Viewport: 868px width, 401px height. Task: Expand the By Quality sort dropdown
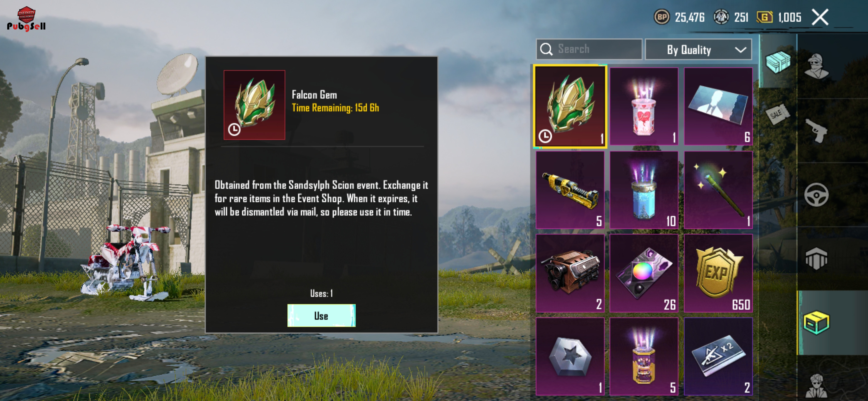point(699,50)
